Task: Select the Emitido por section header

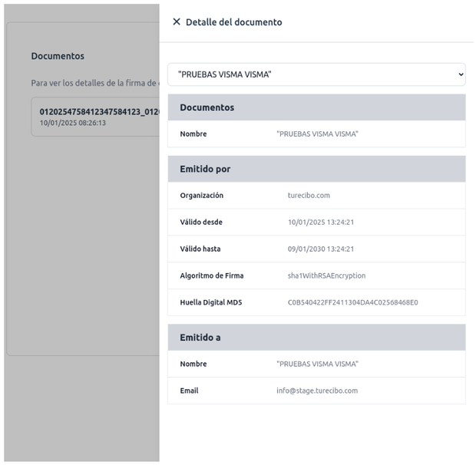Action: 205,169
